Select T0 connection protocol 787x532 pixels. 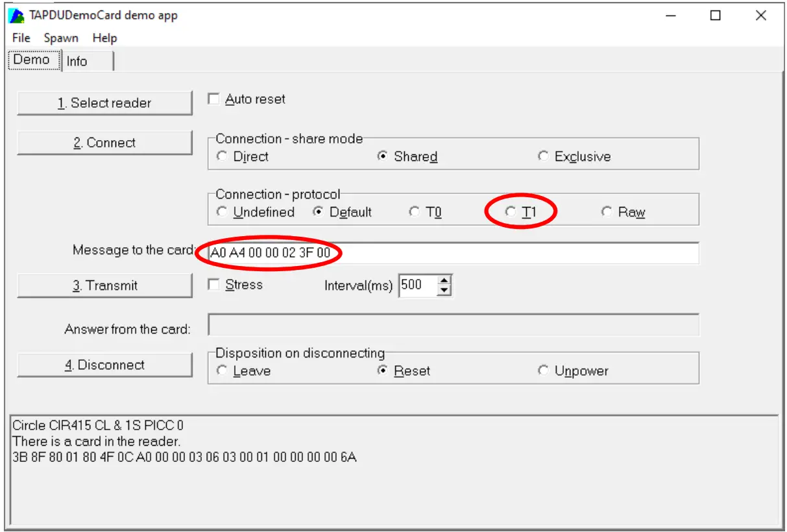click(x=426, y=212)
